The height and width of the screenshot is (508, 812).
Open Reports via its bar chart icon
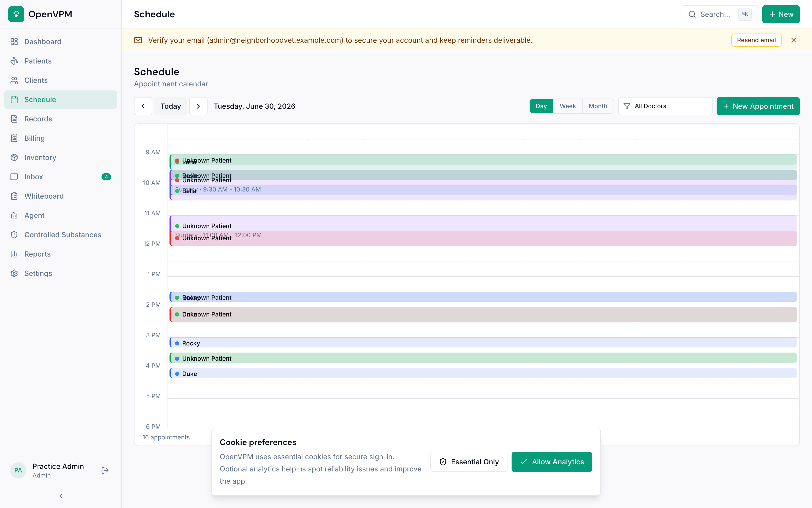14,254
